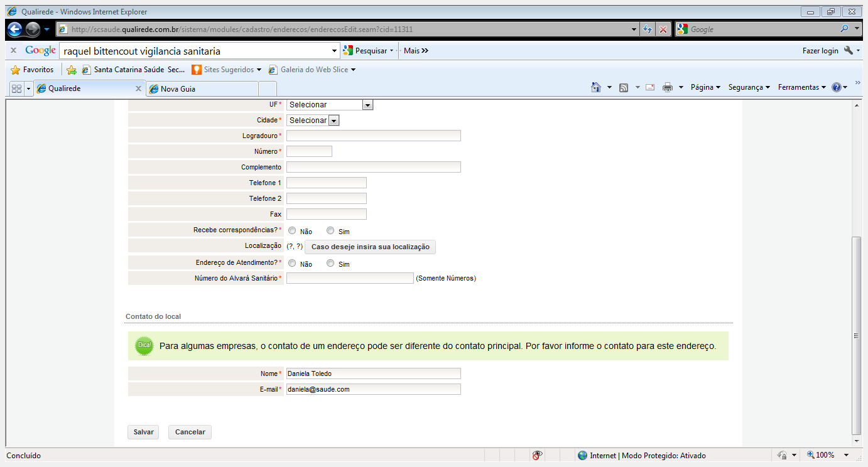868x467 pixels.
Task: Open the UF Selecionar dropdown
Action: (330, 105)
